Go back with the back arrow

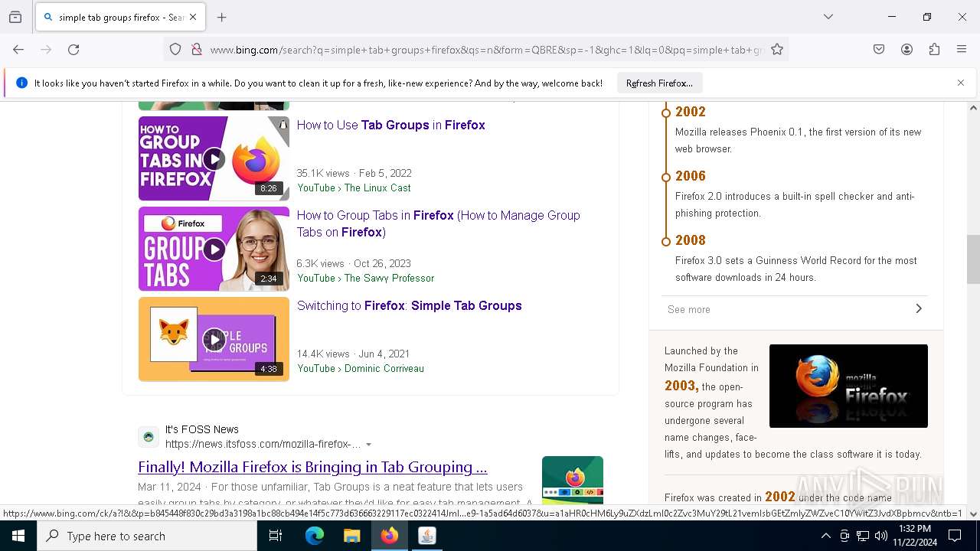[18, 50]
